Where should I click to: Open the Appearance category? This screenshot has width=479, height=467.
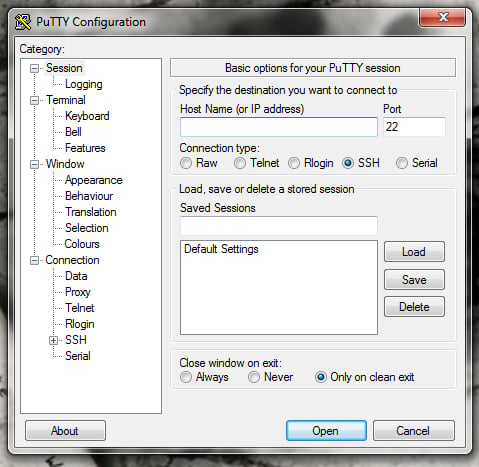click(x=94, y=180)
